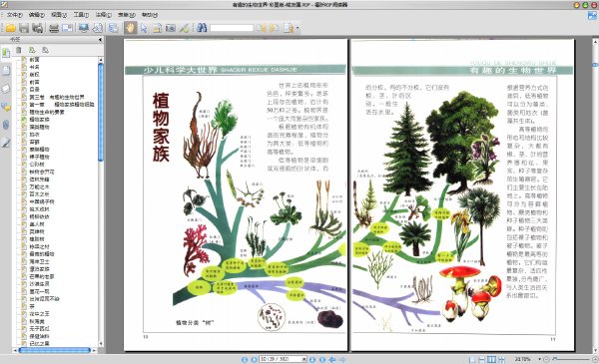599x364 pixels.
Task: Click the zoom out minus button
Action: coord(546,359)
